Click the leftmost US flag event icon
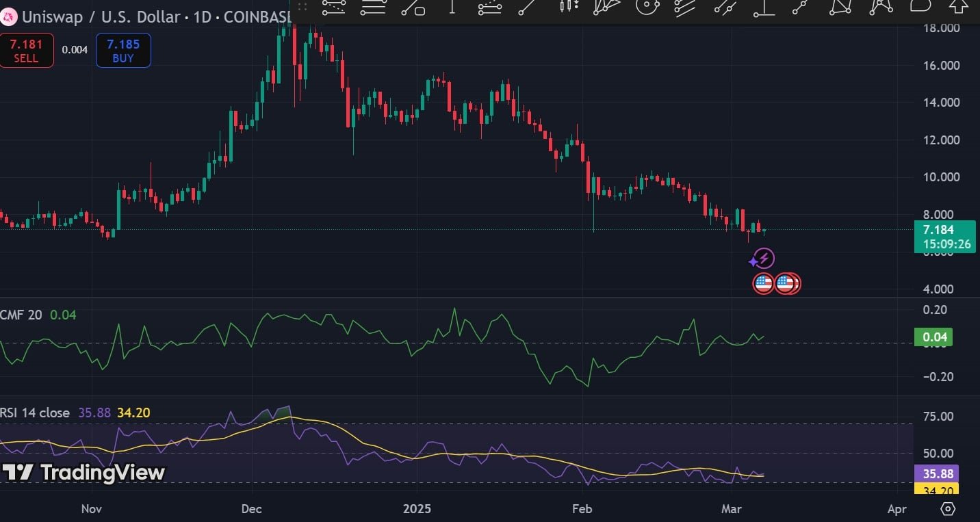The width and height of the screenshot is (980, 522). point(763,283)
